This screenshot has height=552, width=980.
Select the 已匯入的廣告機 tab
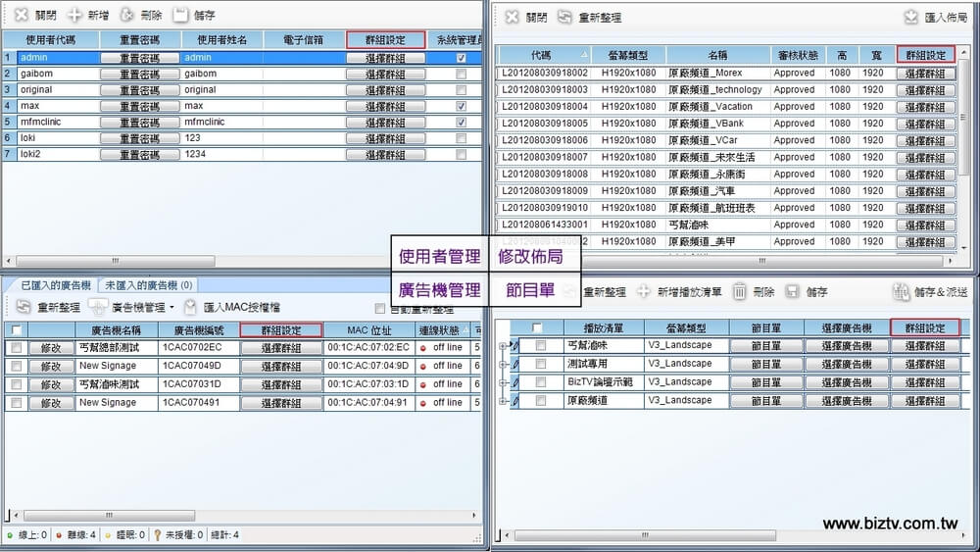[x=52, y=284]
